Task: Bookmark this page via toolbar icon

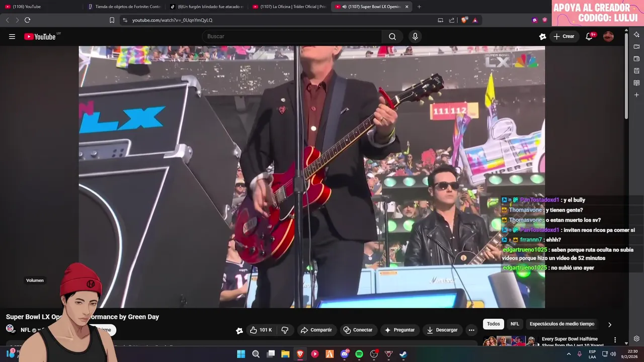Action: point(112,20)
